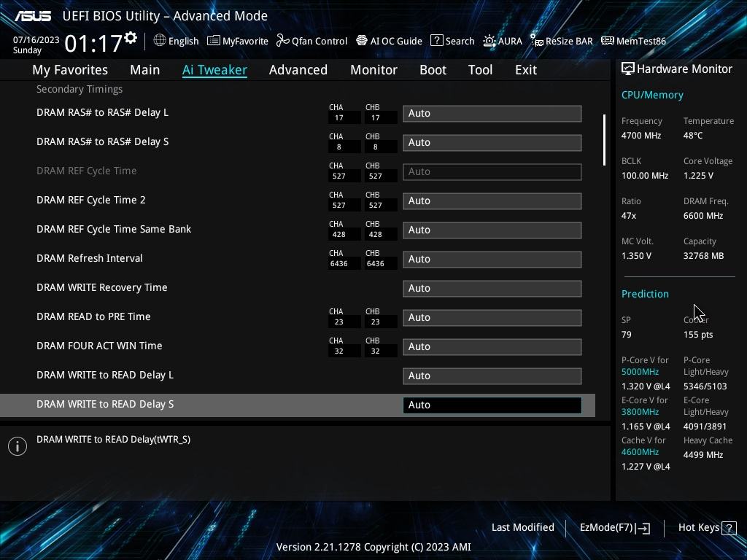Viewport: 747px width, 560px height.
Task: Click the Last Modified button
Action: 522,528
